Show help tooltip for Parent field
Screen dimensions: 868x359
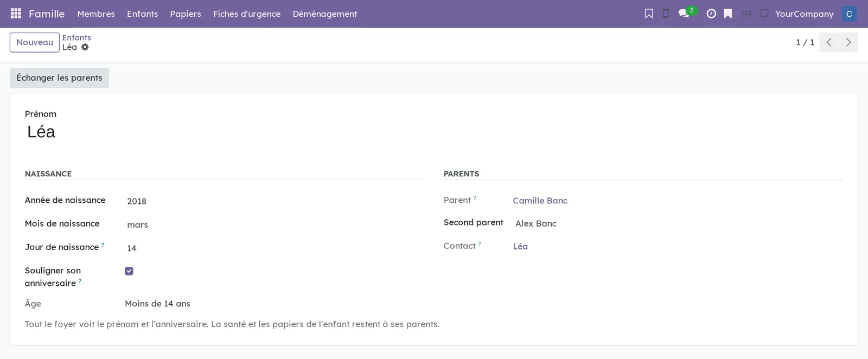[475, 198]
